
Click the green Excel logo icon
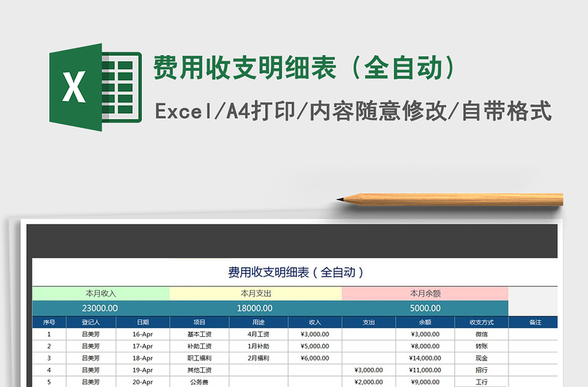[96, 87]
